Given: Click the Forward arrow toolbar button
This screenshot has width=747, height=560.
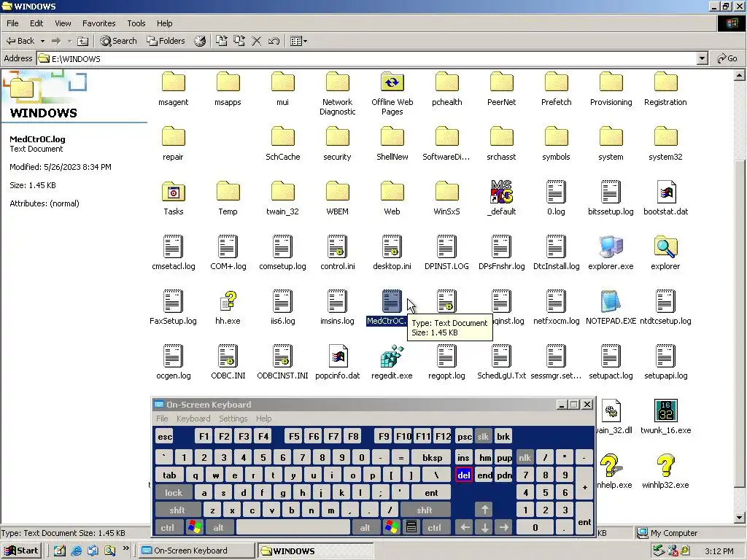Looking at the screenshot, I should (55, 41).
